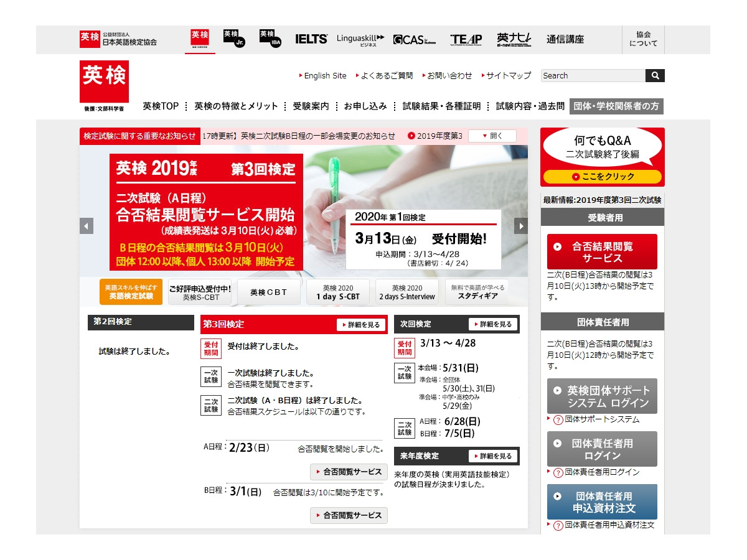Click 詳細を見る for 来年度検定
This screenshot has height=560, width=747.
pos(494,456)
